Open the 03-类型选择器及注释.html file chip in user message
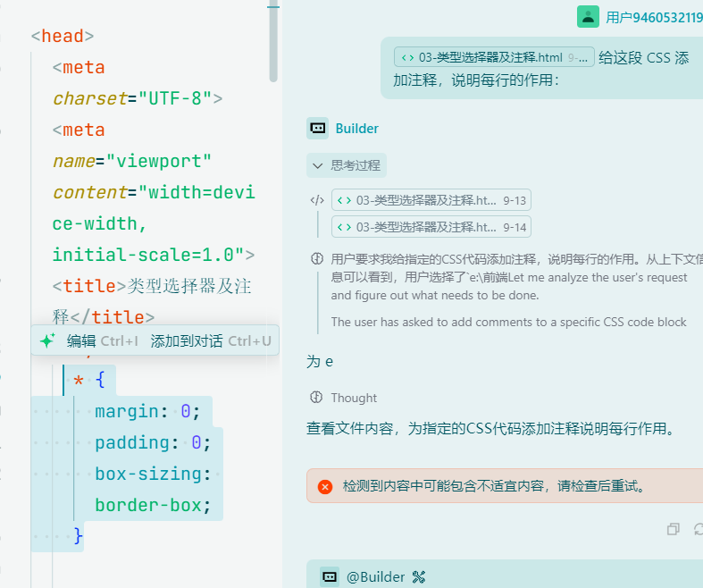The image size is (703, 588). [494, 57]
